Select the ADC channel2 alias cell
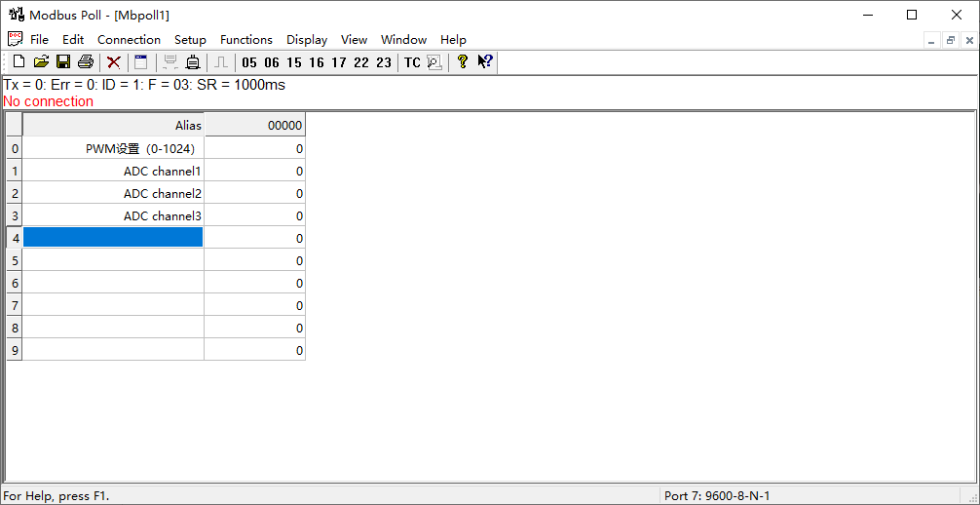The height and width of the screenshot is (505, 980). point(113,193)
